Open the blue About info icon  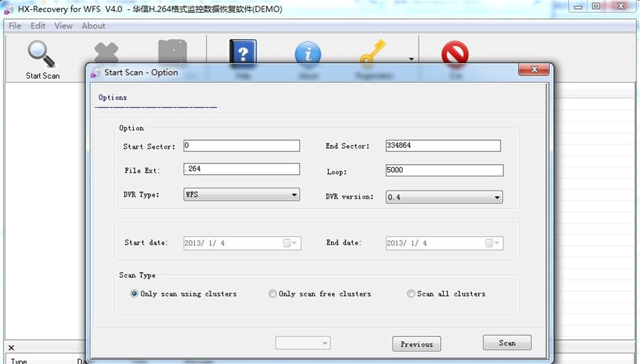pos(308,53)
